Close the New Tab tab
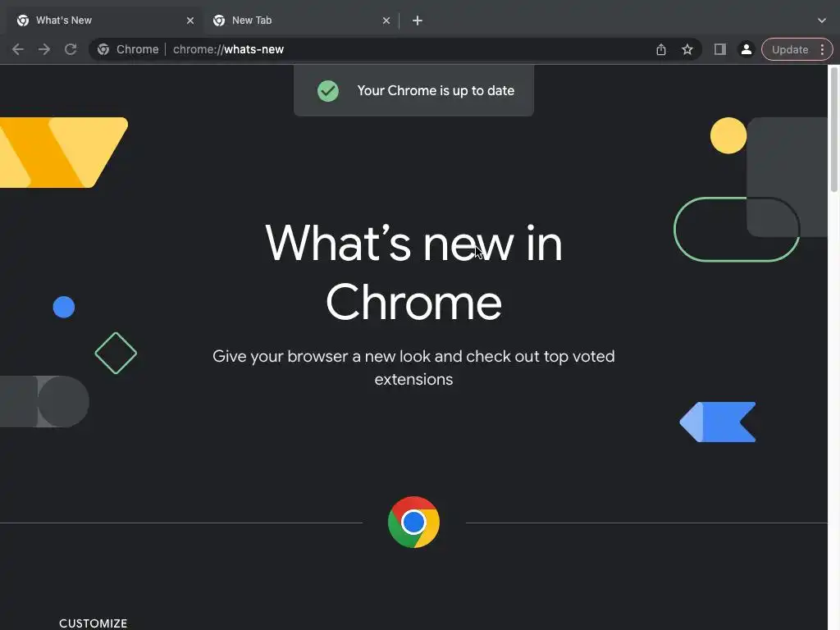 coord(386,21)
